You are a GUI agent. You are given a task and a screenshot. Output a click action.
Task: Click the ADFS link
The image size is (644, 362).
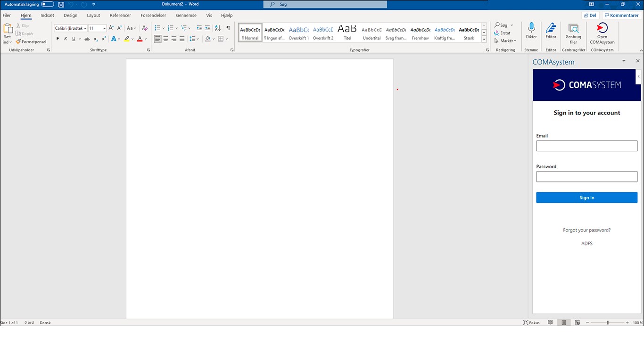coord(586,244)
